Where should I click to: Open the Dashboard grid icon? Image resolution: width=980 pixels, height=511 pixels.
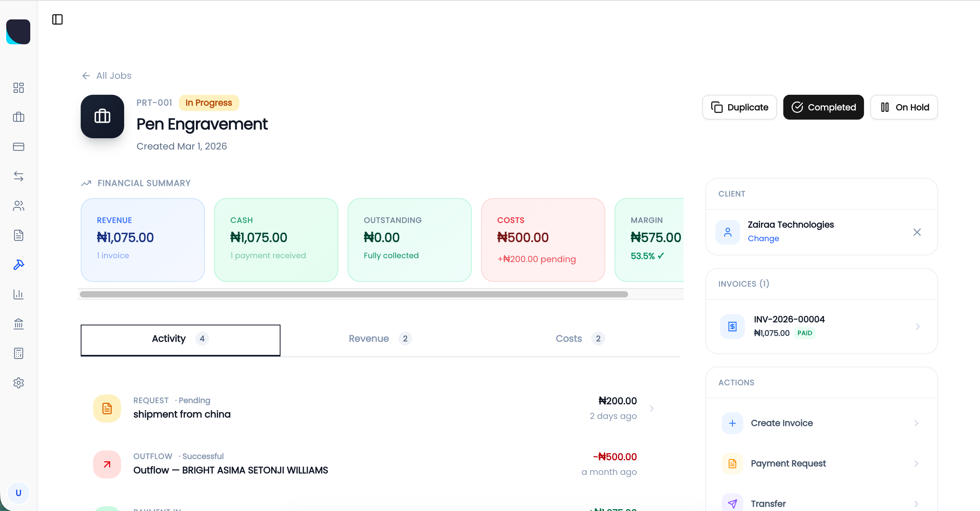[19, 88]
